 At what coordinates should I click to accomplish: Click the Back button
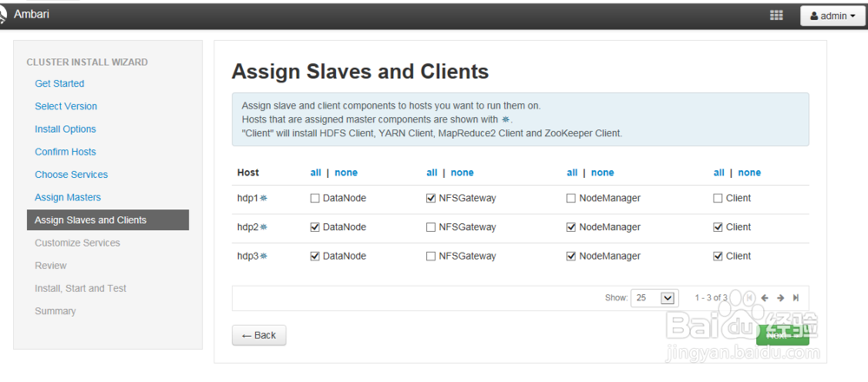click(259, 335)
